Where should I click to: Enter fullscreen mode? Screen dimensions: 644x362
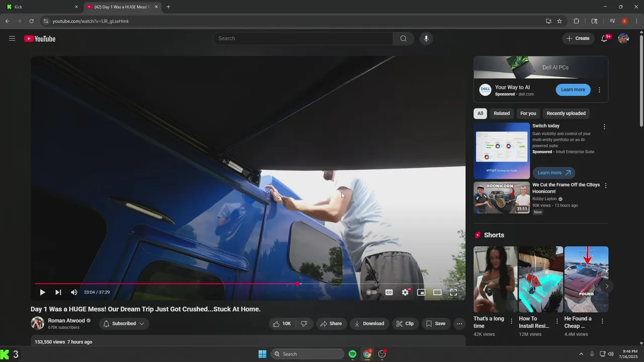pos(453,292)
